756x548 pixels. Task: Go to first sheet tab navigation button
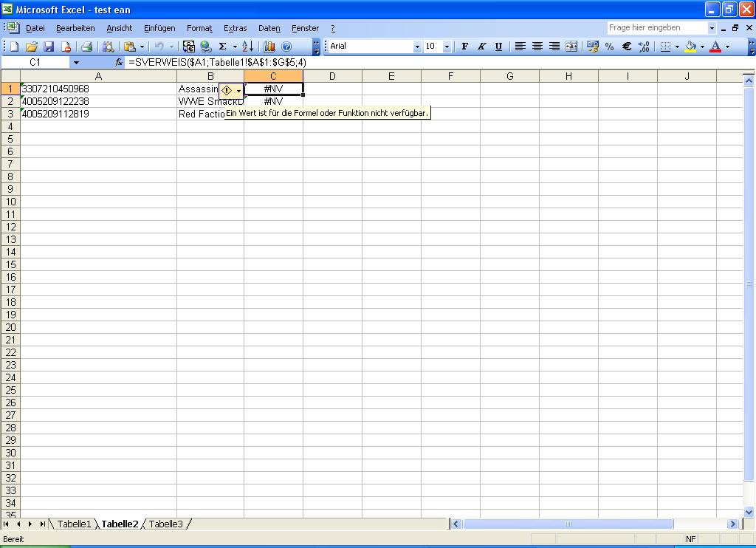(6, 524)
